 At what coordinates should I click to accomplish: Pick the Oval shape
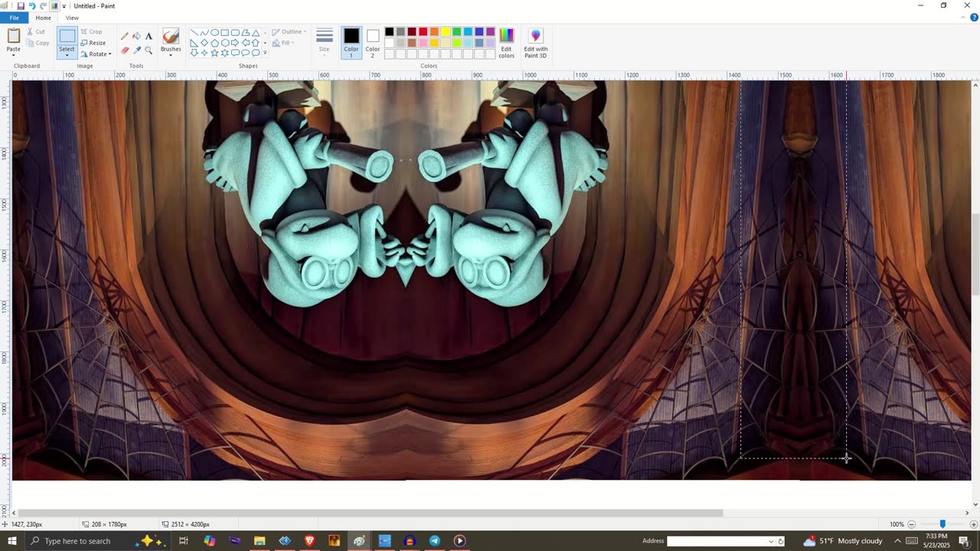coord(214,33)
